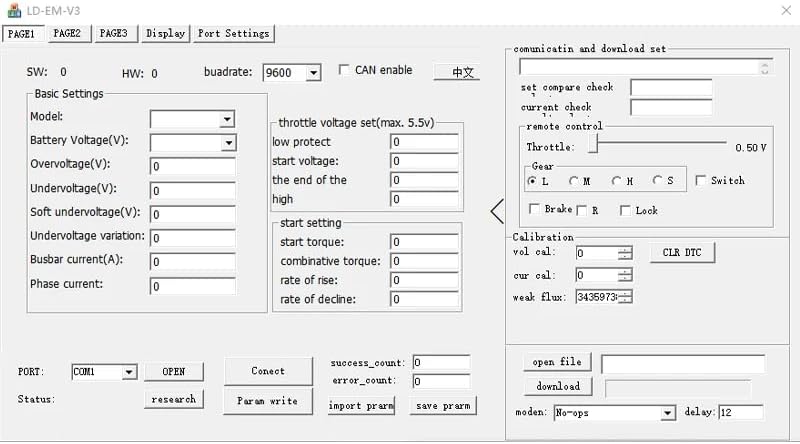Image resolution: width=800 pixels, height=444 pixels.
Task: Open the Display tab
Action: click(x=166, y=34)
